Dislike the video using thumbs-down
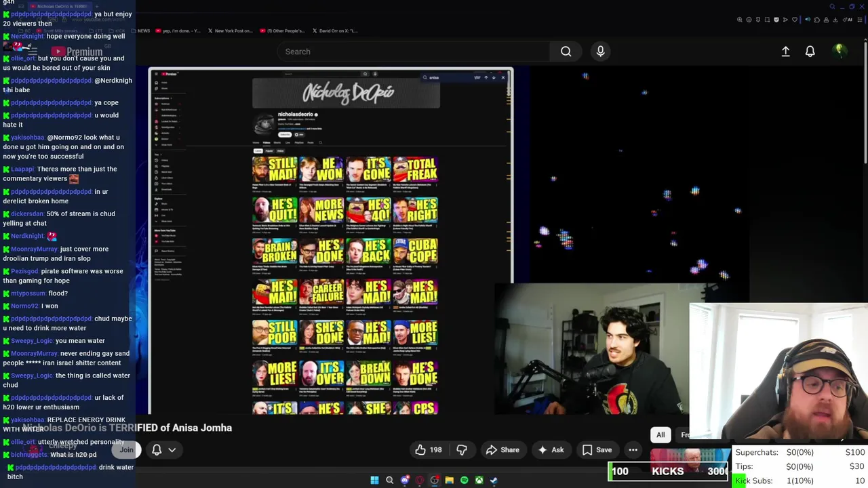This screenshot has height=488, width=868. pos(462,449)
